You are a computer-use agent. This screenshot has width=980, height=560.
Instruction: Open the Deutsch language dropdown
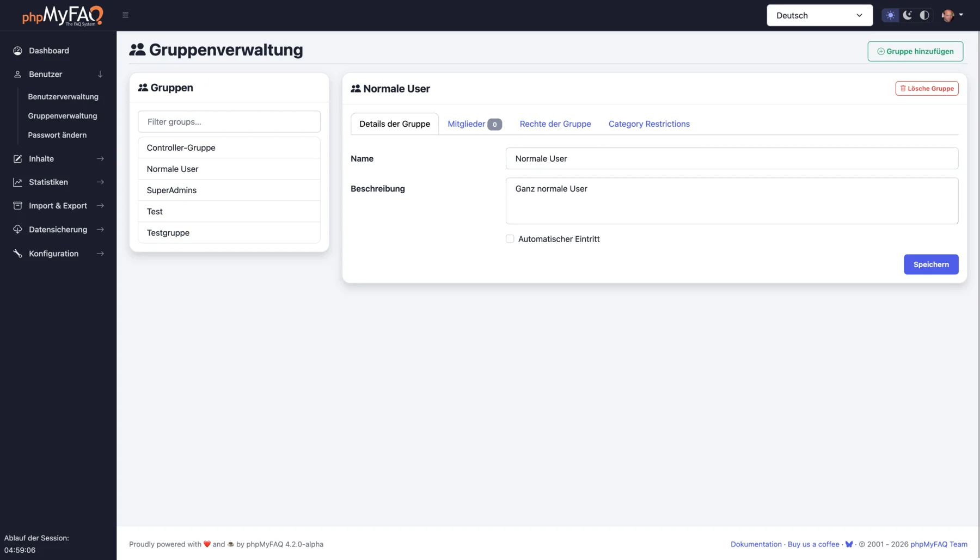point(819,15)
